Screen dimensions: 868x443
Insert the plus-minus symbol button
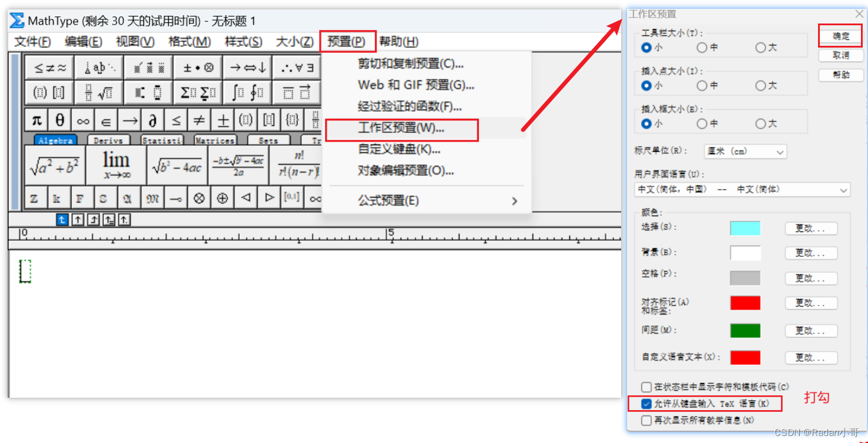point(223,120)
